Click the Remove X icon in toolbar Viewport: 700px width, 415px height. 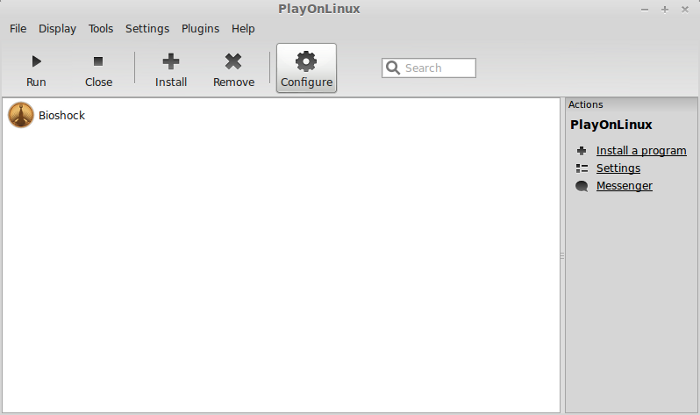tap(233, 61)
